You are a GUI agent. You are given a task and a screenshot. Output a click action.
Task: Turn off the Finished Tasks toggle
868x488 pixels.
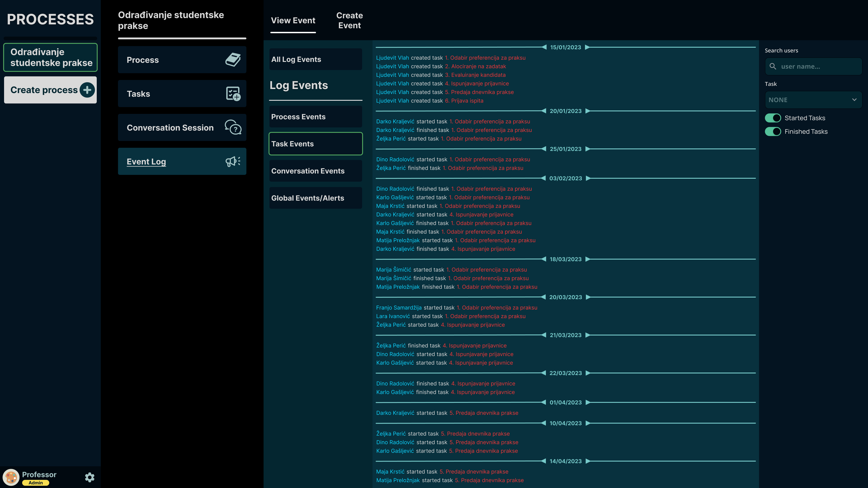pyautogui.click(x=773, y=131)
